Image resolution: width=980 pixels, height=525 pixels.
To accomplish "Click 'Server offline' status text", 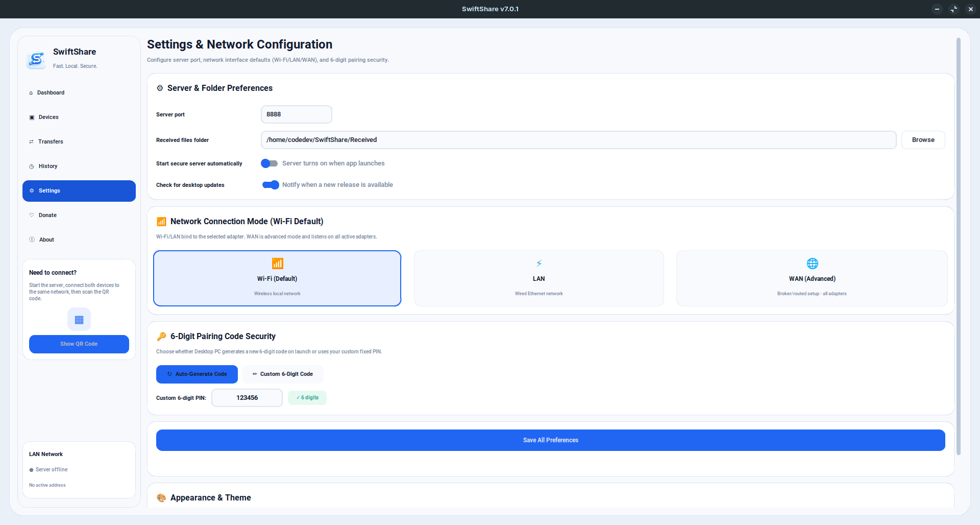I will pyautogui.click(x=52, y=470).
